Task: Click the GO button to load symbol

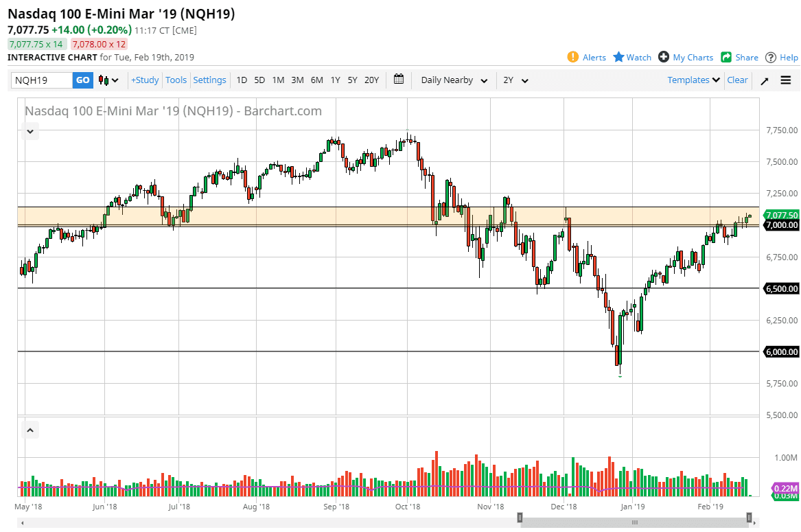Action: (x=82, y=80)
